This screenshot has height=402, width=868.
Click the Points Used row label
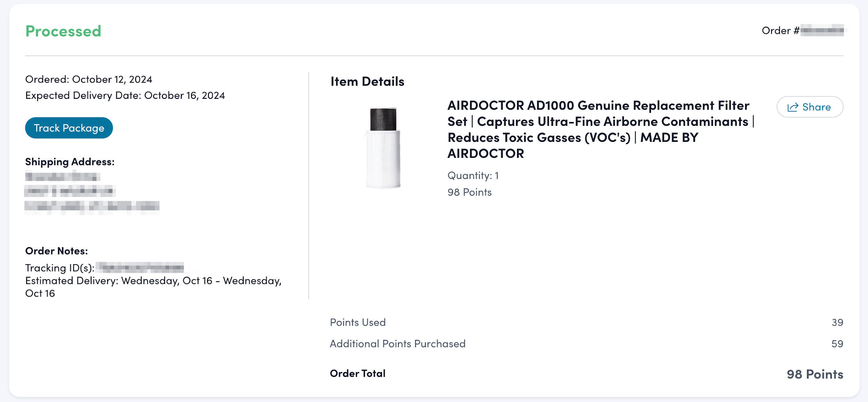point(358,322)
